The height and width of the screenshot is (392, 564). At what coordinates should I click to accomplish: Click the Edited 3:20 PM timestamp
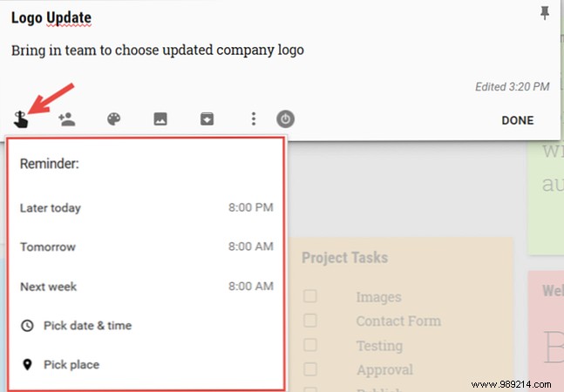513,86
